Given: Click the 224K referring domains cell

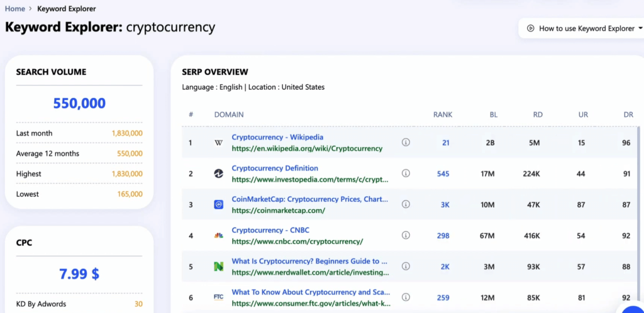Looking at the screenshot, I should click(531, 174).
